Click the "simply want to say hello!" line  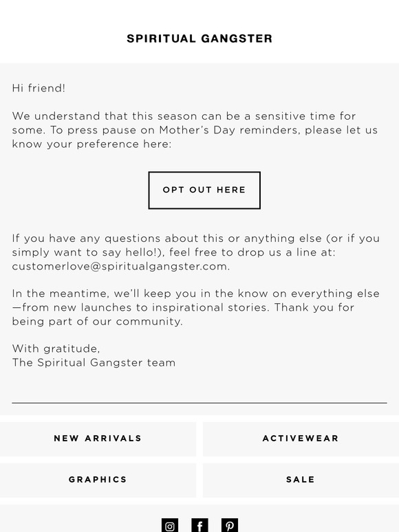point(173,252)
